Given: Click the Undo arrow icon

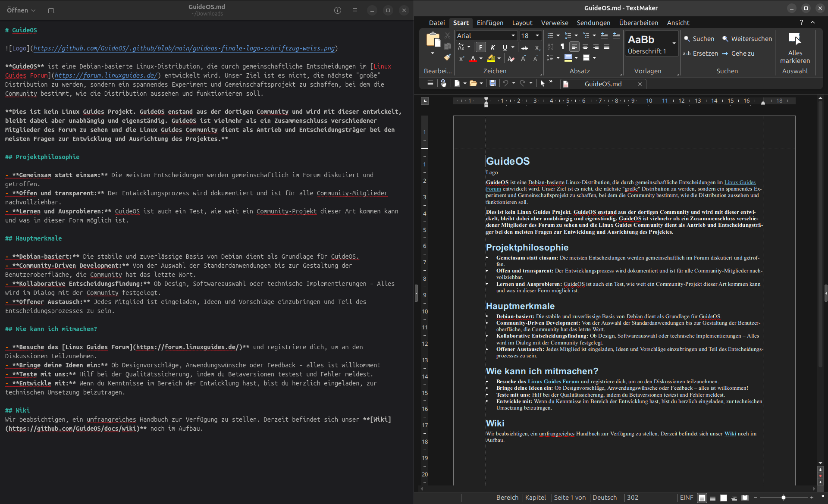Looking at the screenshot, I should point(505,83).
